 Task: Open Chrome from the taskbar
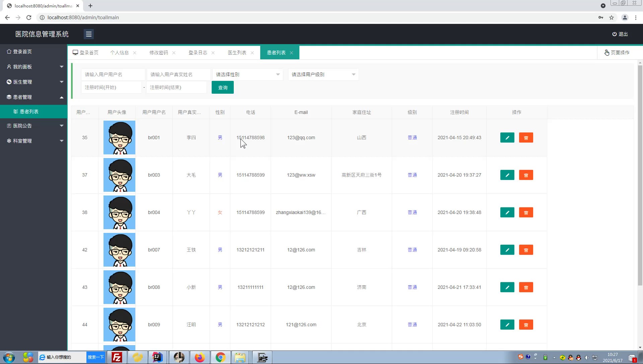[x=220, y=357]
